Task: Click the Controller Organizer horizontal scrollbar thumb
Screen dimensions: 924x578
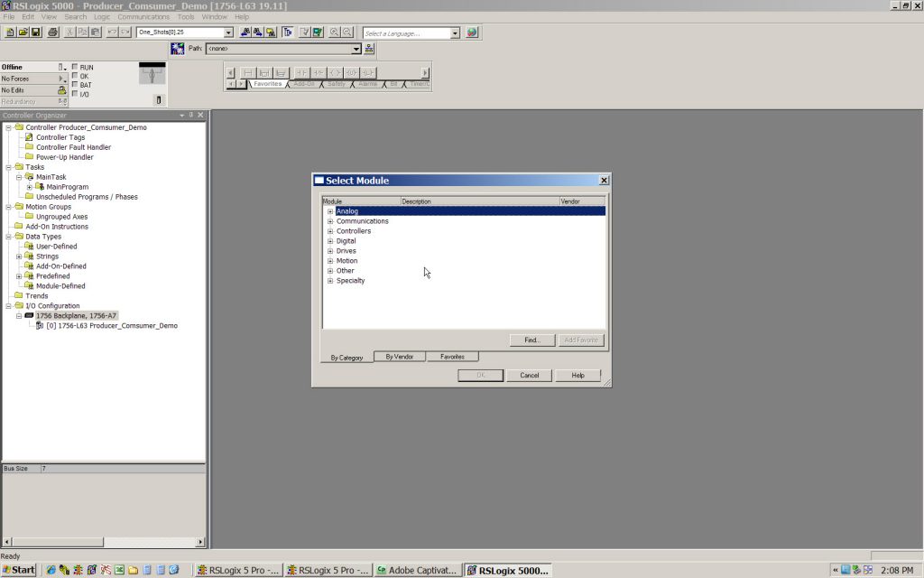Action: (58, 542)
